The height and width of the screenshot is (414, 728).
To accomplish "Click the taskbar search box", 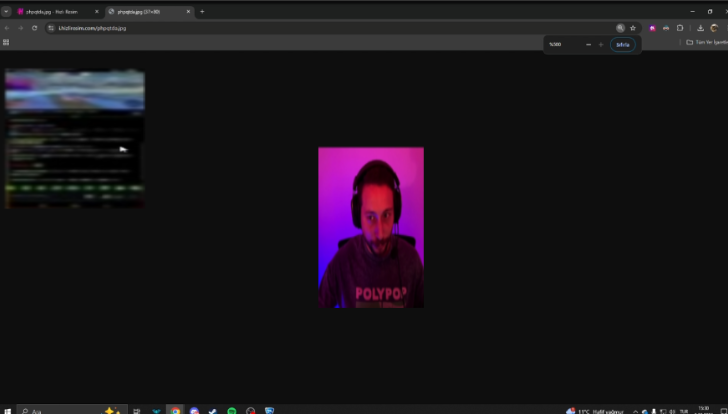I will point(72,411).
